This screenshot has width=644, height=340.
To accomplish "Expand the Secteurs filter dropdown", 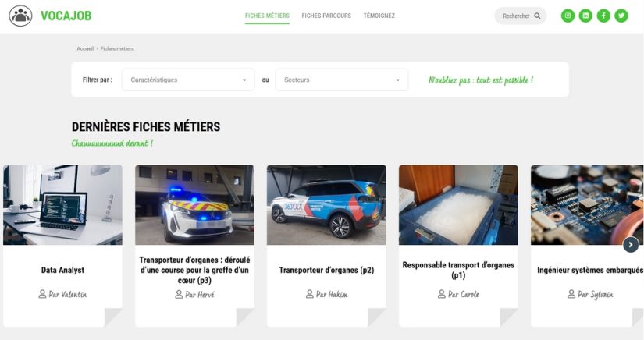I will tap(341, 80).
